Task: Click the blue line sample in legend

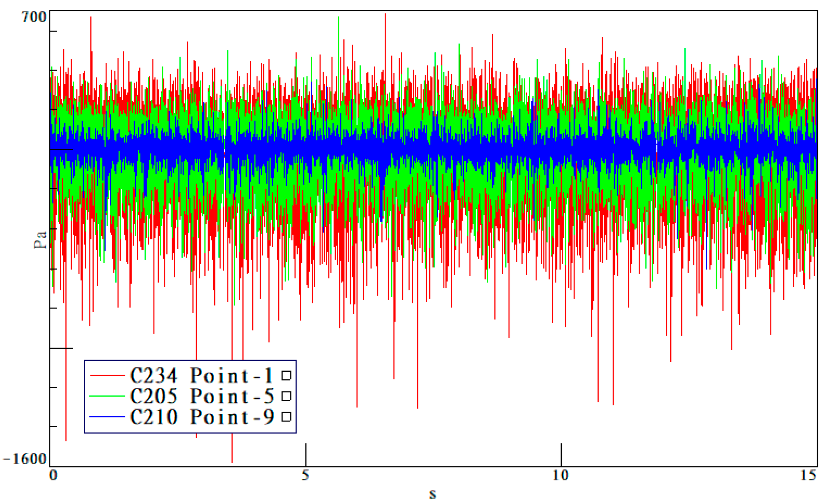Action: coord(107,416)
